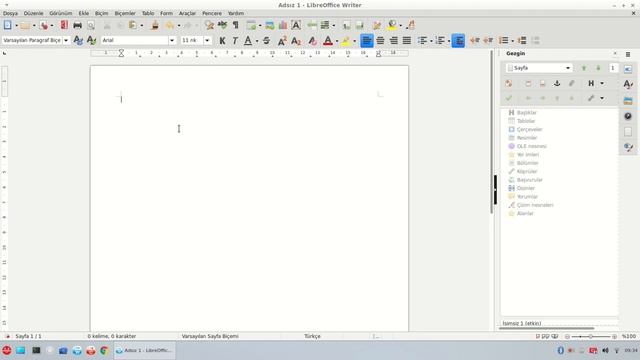Open font color dropdown arrow
This screenshot has width=640, height=360.
pyautogui.click(x=337, y=41)
